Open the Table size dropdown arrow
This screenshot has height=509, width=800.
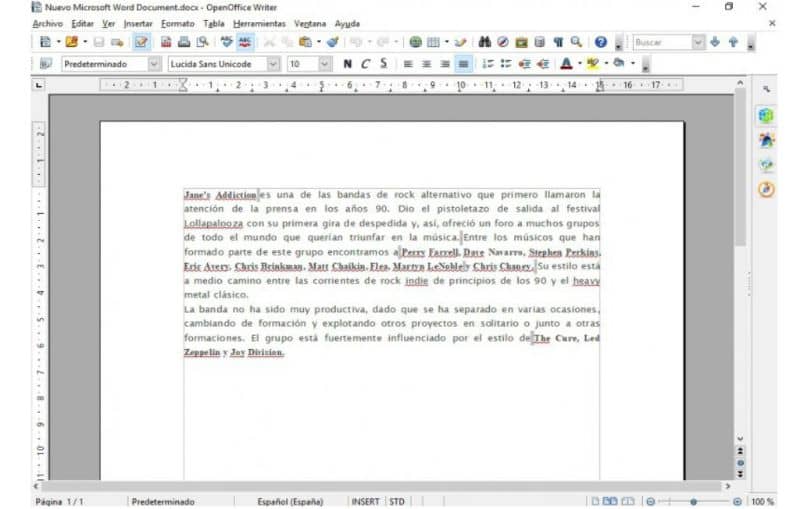[x=446, y=42]
